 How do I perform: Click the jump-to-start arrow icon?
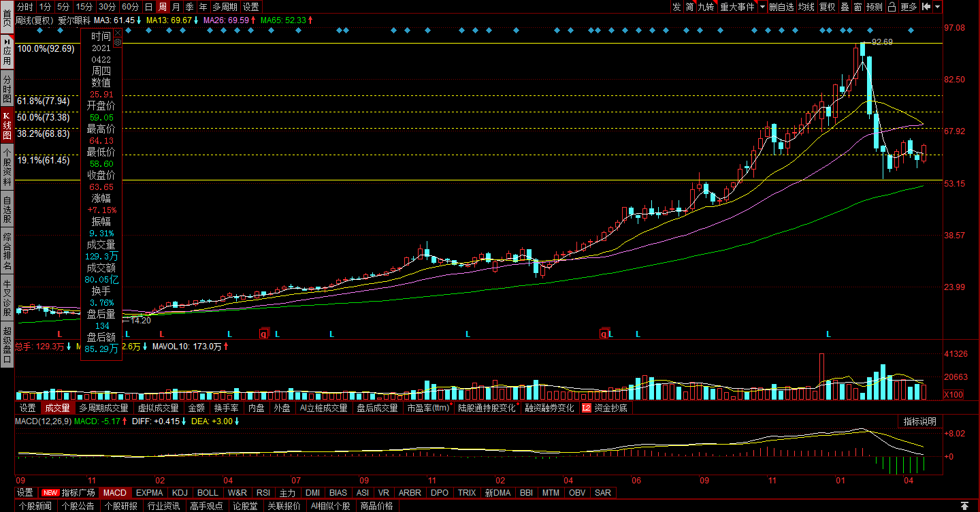click(926, 7)
